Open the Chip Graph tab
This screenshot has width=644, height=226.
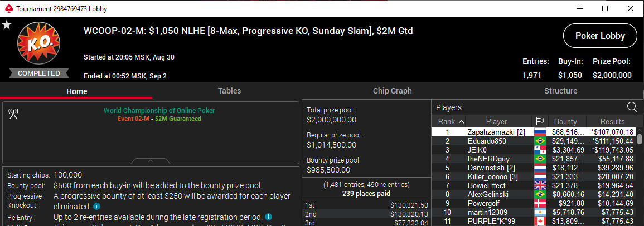(392, 91)
